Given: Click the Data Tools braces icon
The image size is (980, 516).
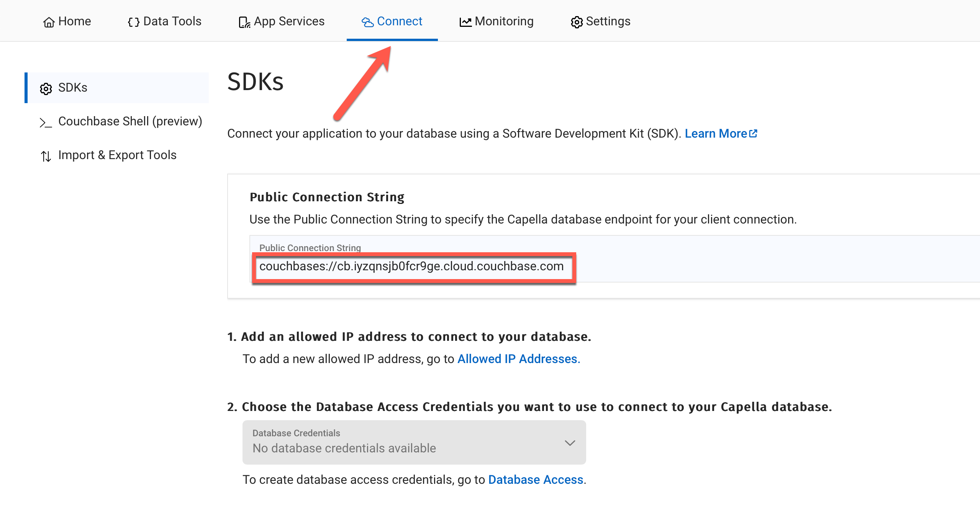Looking at the screenshot, I should click(134, 22).
